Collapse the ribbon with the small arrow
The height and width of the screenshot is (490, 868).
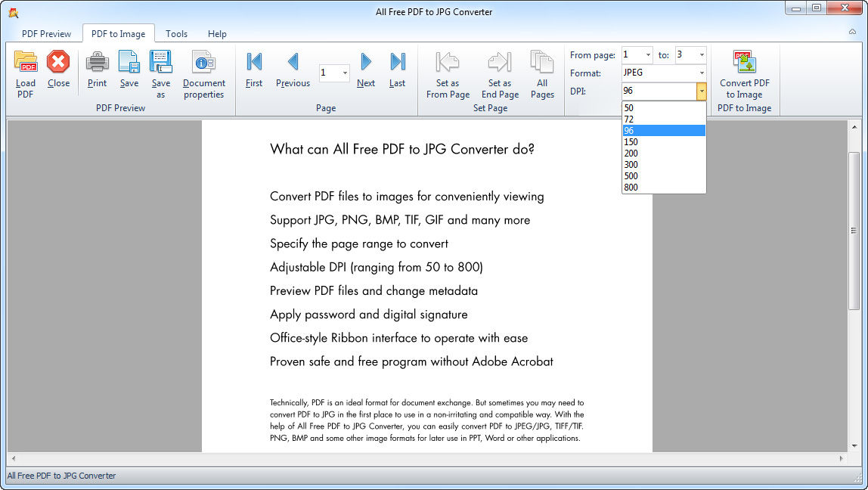pyautogui.click(x=853, y=32)
